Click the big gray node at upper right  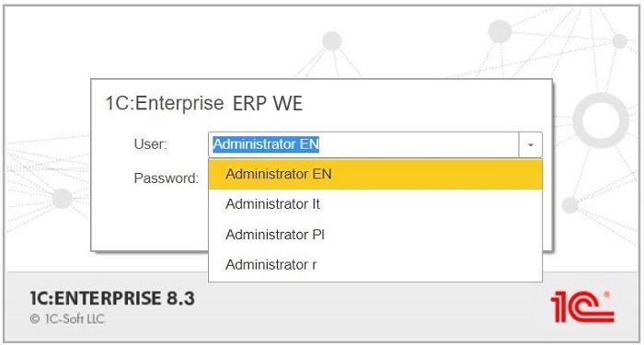tap(500, 31)
